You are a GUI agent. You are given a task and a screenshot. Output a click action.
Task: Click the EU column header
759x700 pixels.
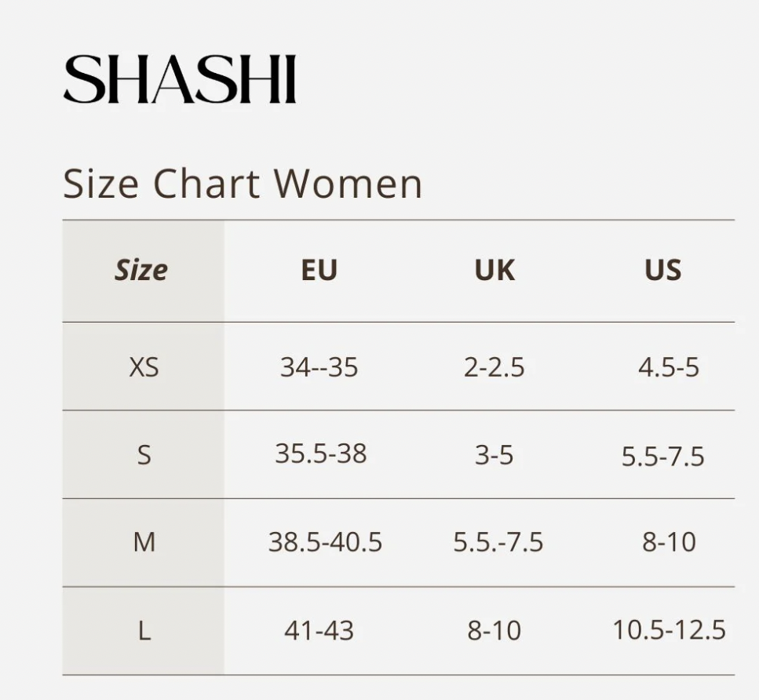click(319, 270)
